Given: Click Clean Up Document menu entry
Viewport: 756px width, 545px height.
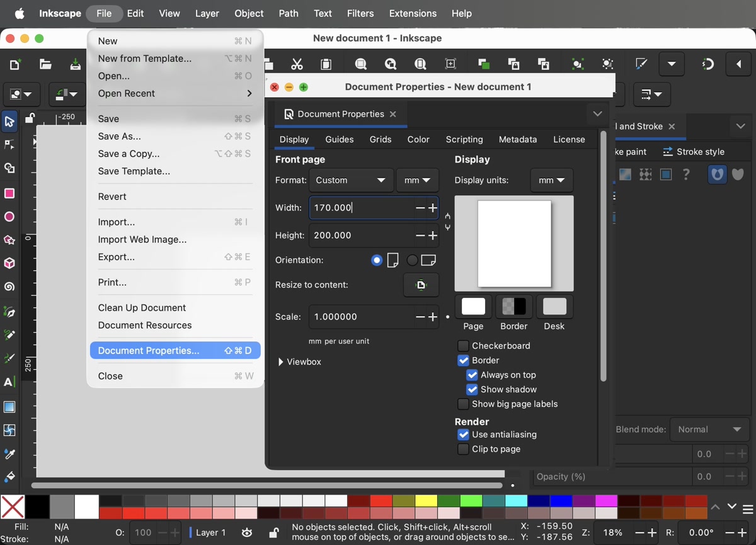Looking at the screenshot, I should click(175, 307).
